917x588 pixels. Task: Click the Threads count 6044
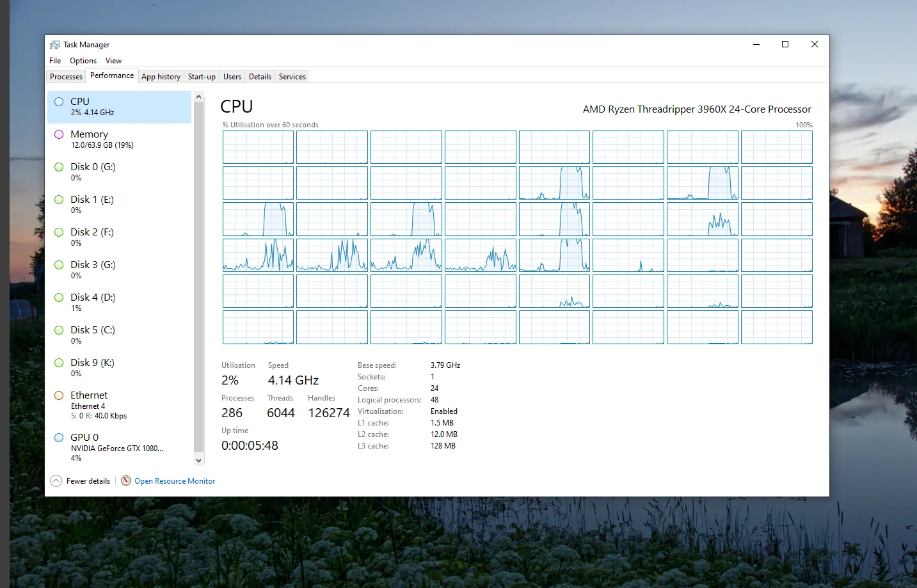(x=281, y=413)
